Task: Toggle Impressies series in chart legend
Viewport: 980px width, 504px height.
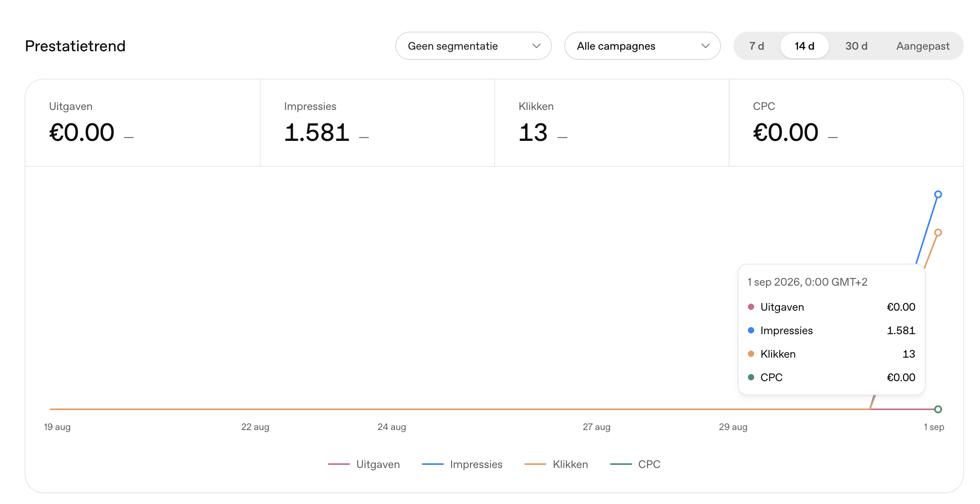Action: click(x=462, y=464)
